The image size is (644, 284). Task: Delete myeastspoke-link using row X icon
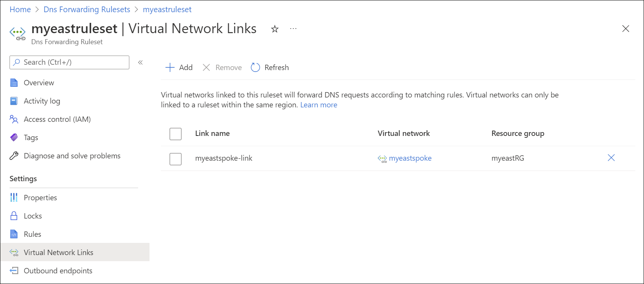pos(611,158)
